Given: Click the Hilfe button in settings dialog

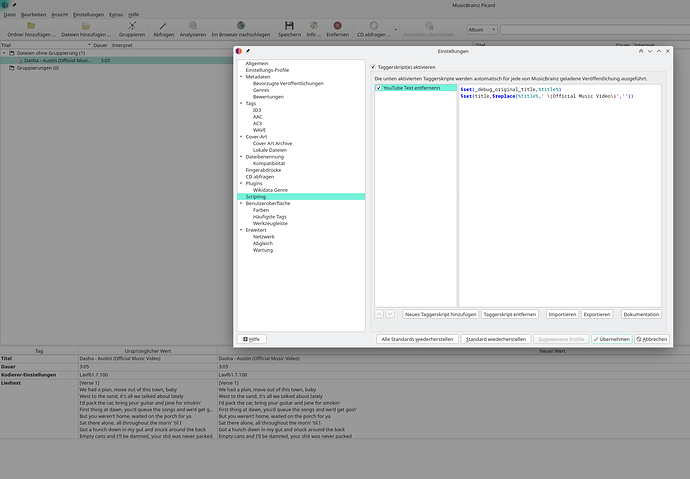Looking at the screenshot, I should pyautogui.click(x=252, y=339).
